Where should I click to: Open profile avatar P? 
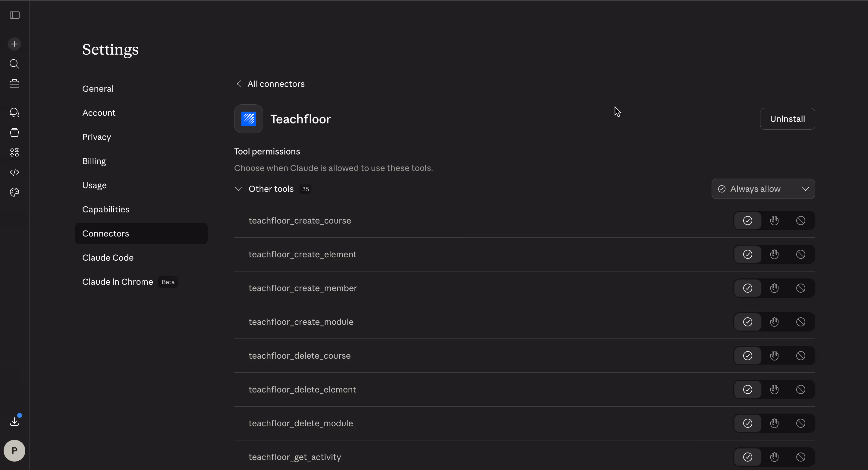[x=14, y=451]
